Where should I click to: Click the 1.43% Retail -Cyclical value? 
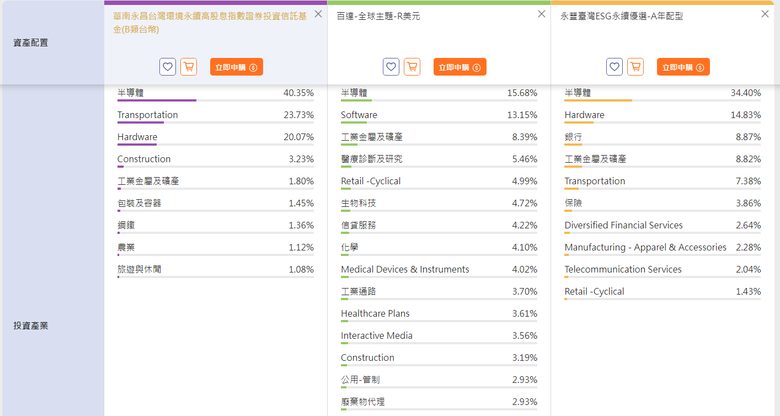point(748,292)
